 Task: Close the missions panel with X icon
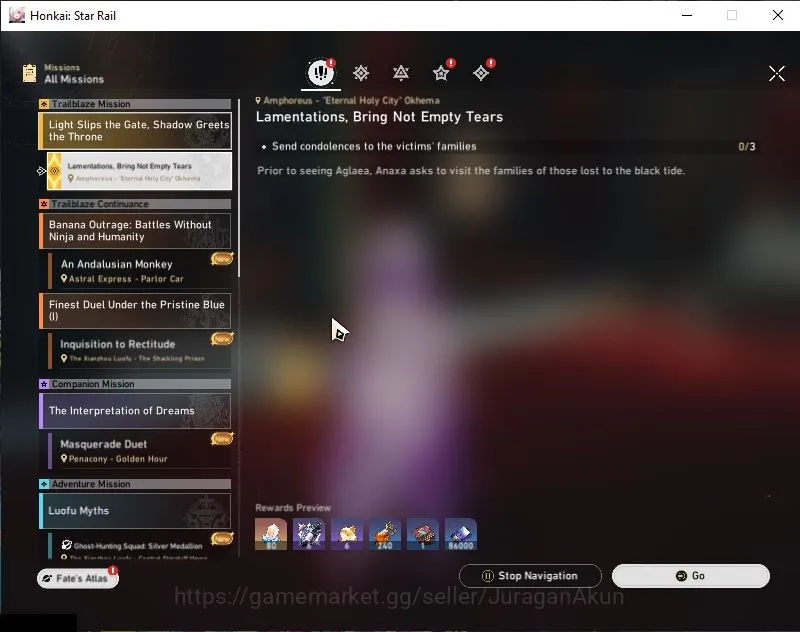(777, 73)
